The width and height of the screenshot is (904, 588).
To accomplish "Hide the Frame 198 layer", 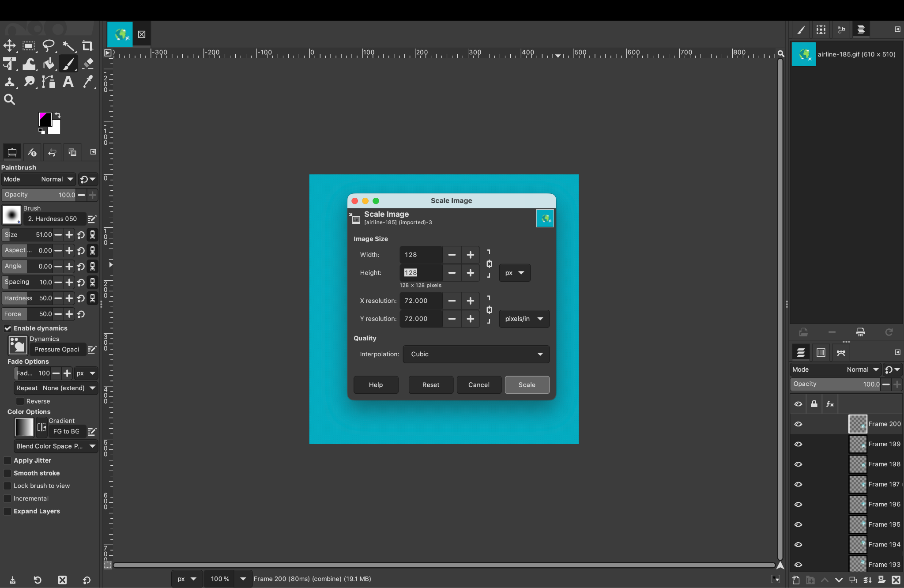I will click(x=799, y=464).
